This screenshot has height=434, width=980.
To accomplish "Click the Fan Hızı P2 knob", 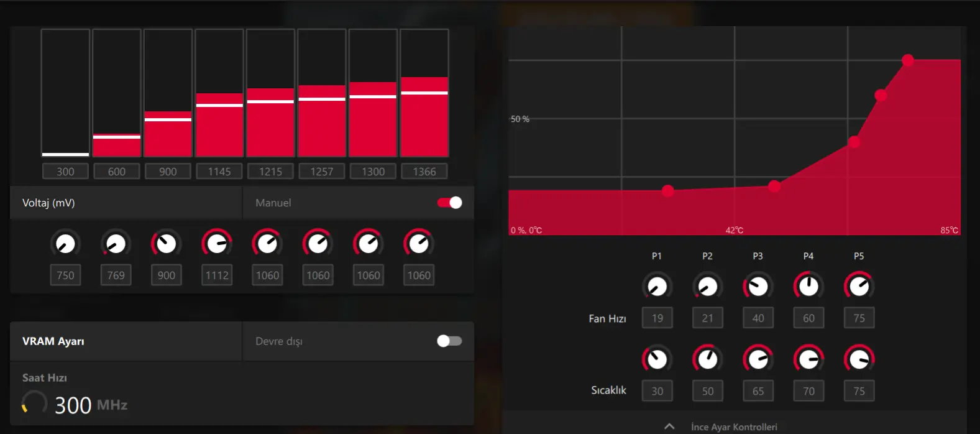I will point(707,286).
